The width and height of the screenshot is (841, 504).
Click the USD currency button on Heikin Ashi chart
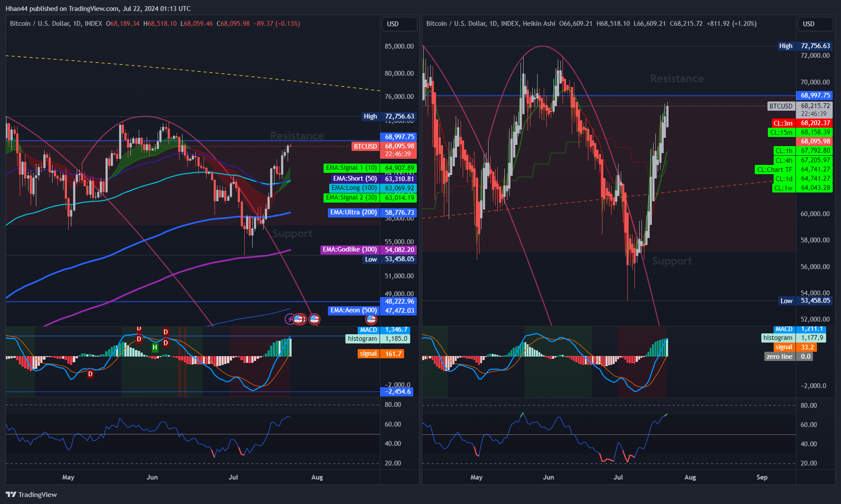click(x=815, y=24)
